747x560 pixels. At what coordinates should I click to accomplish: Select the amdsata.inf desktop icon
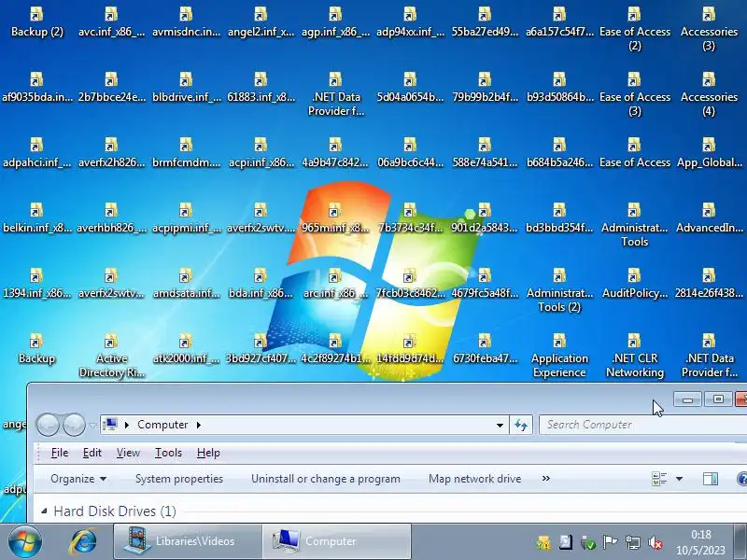point(186,284)
